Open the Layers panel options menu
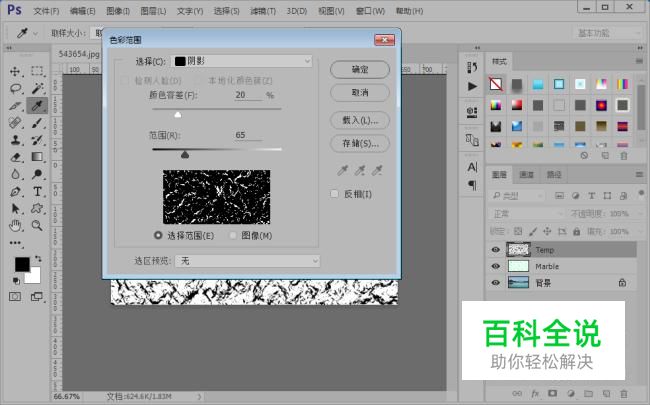650x405 pixels. (639, 175)
